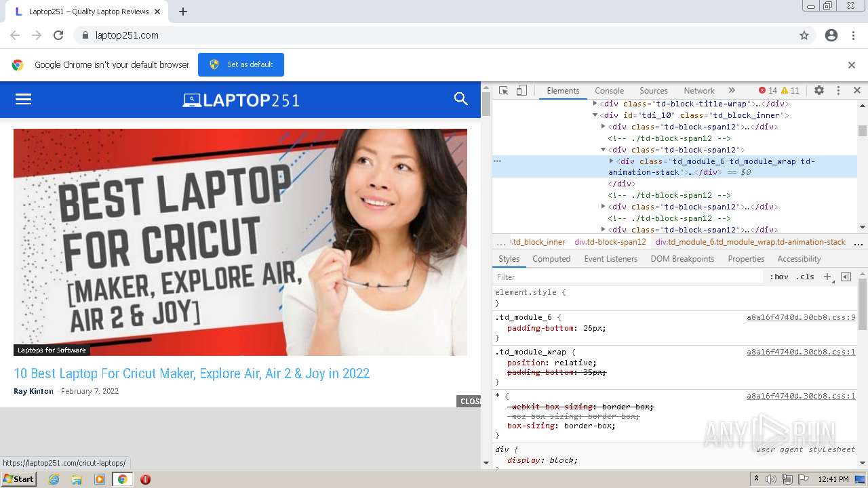This screenshot has height=488, width=868.
Task: Click position relative declaration
Action: tap(552, 363)
